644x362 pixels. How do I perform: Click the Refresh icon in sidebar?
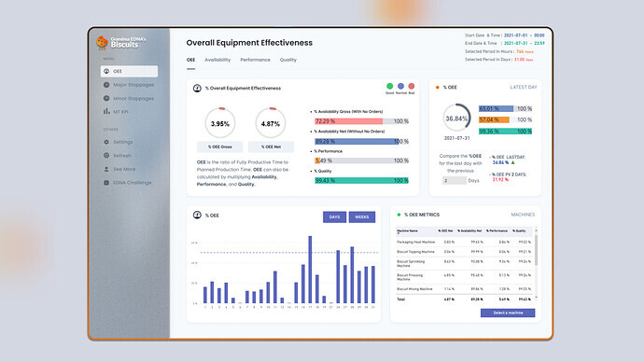[106, 155]
